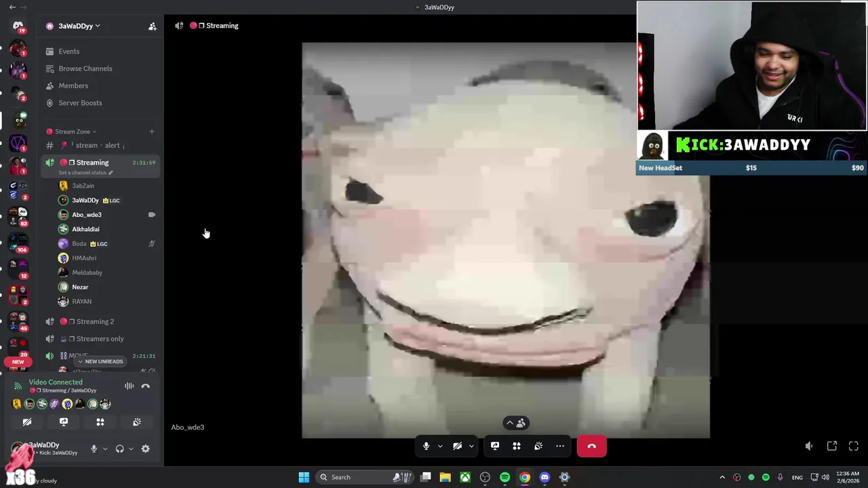Click the back arrow at top-left

(12, 7)
